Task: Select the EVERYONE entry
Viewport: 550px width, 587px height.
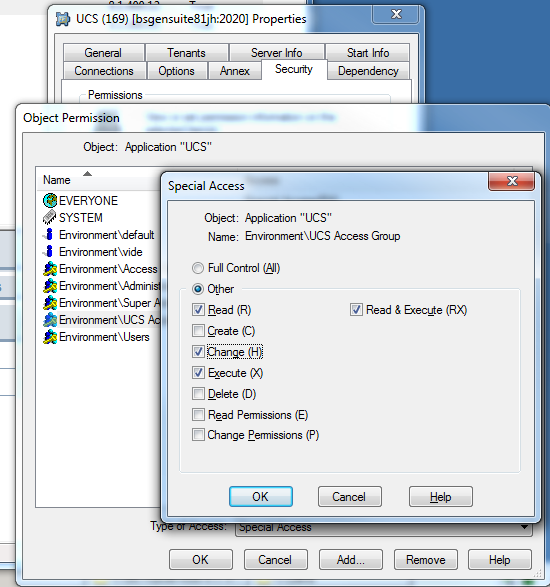Action: (88, 201)
